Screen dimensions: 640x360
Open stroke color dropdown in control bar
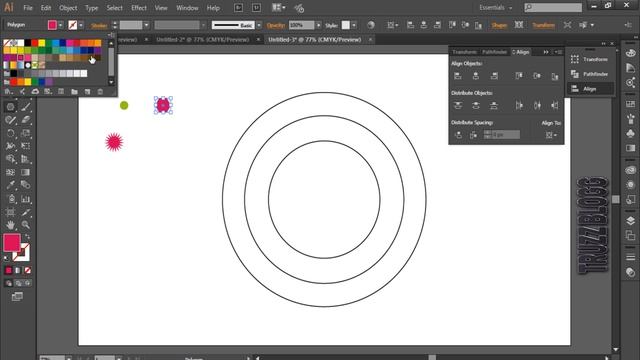(81, 25)
